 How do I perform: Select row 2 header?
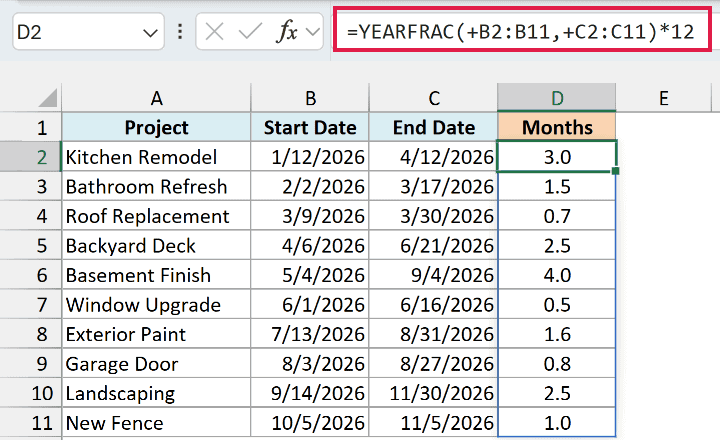click(x=31, y=157)
